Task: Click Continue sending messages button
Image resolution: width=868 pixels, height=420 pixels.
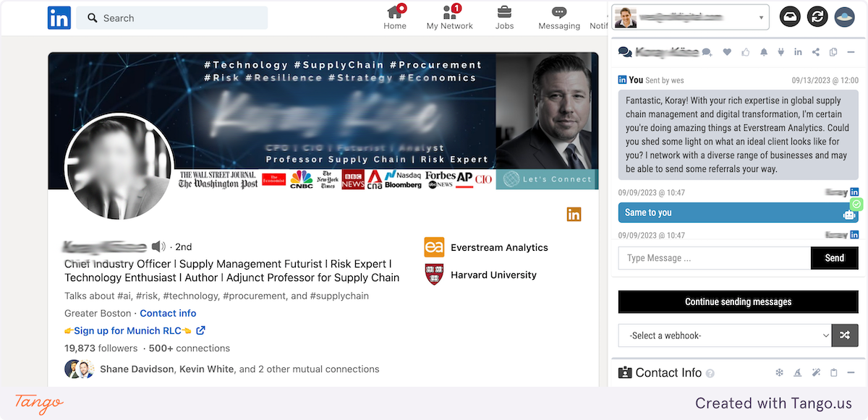Action: coord(739,301)
